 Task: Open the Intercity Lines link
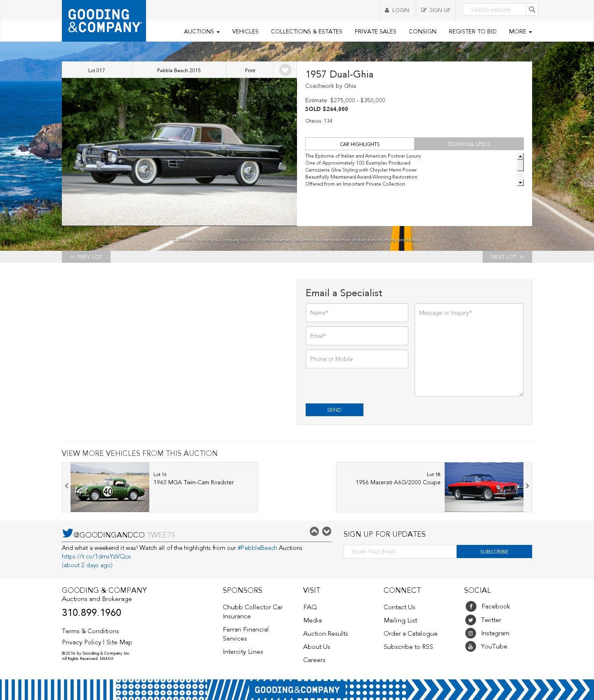coord(243,652)
